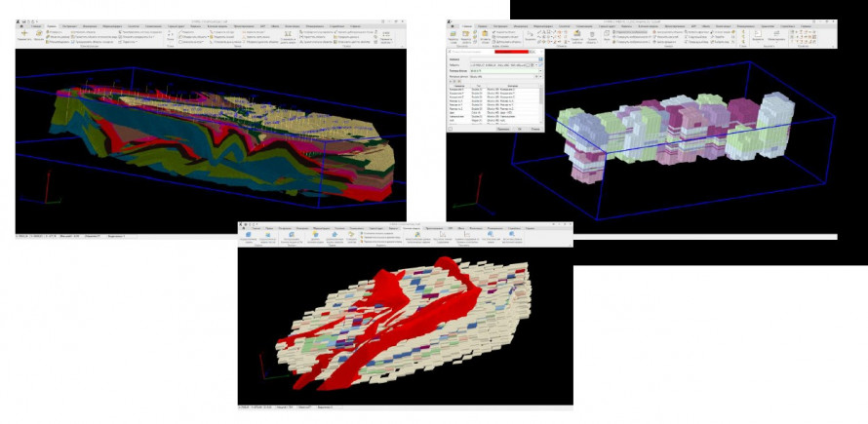Click the file path field in the dialog
Image resolution: width=868 pixels, height=424 pixels.
(x=497, y=65)
